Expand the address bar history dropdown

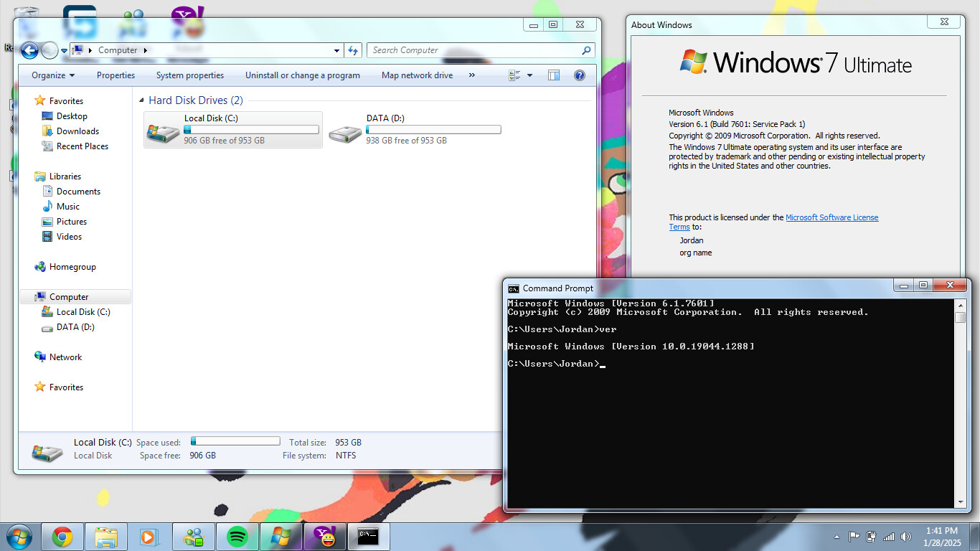tap(336, 51)
